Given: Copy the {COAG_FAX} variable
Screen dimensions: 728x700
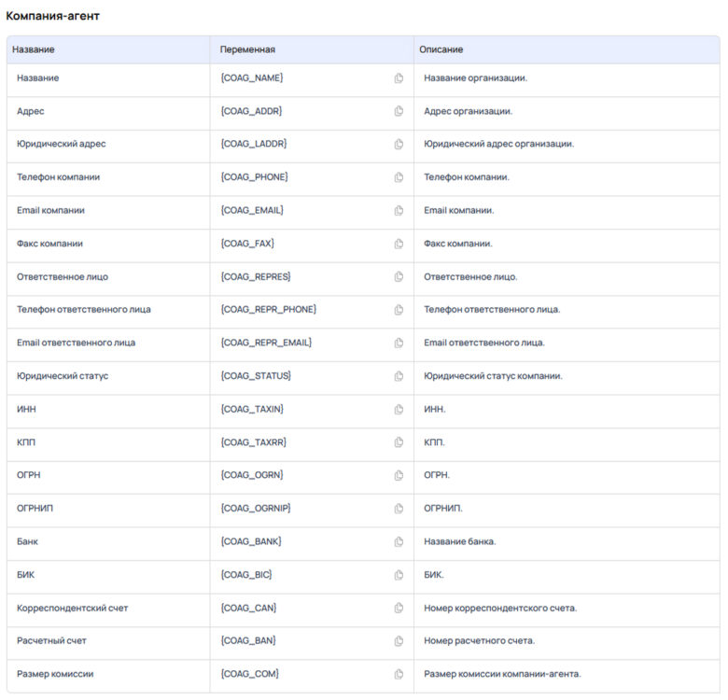Looking at the screenshot, I should (399, 244).
